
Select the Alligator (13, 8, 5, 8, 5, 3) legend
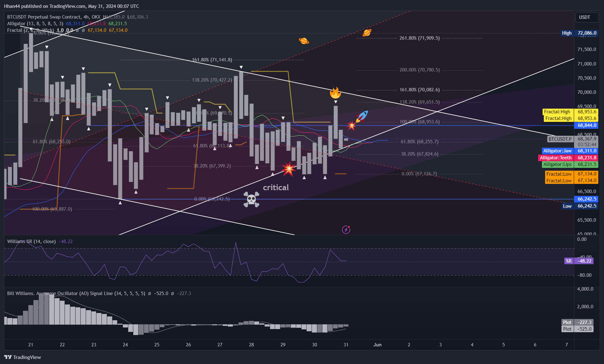35,24
